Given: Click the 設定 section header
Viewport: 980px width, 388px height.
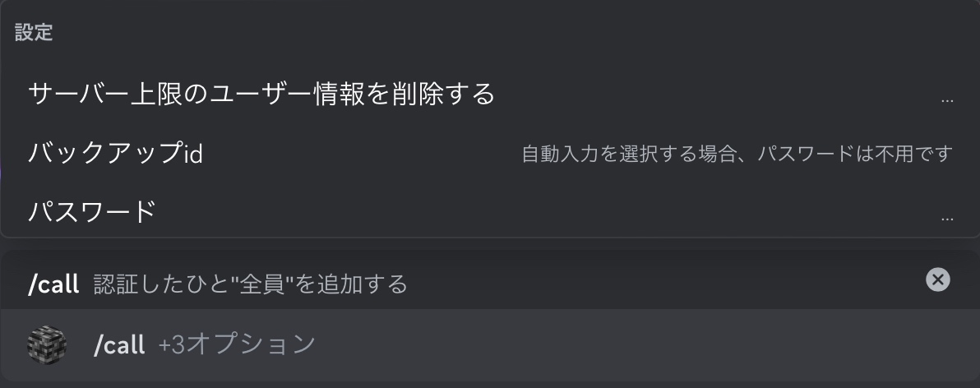Looking at the screenshot, I should click(34, 33).
